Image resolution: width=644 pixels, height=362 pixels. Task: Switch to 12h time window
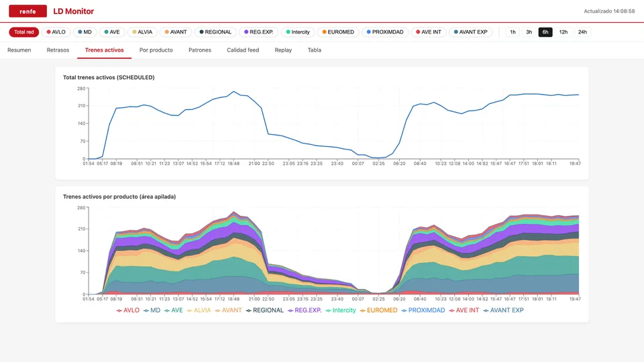[x=563, y=32]
